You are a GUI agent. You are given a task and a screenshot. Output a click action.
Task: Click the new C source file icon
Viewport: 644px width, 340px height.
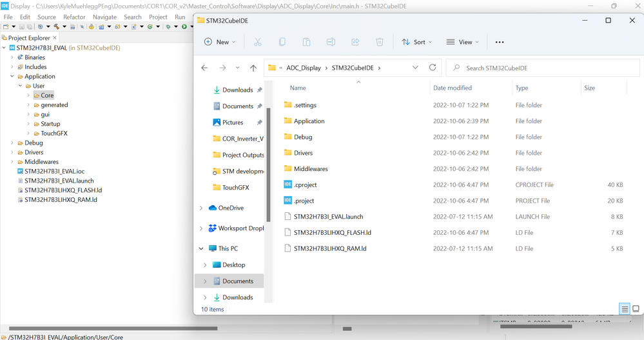(x=134, y=26)
